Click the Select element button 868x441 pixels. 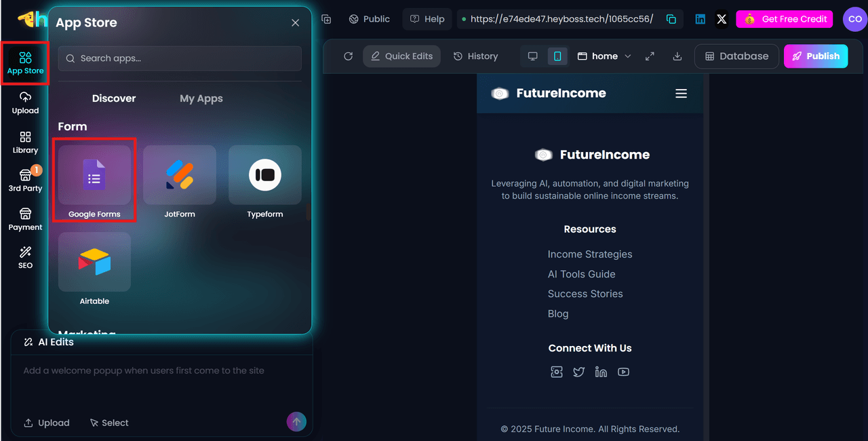pyautogui.click(x=109, y=423)
